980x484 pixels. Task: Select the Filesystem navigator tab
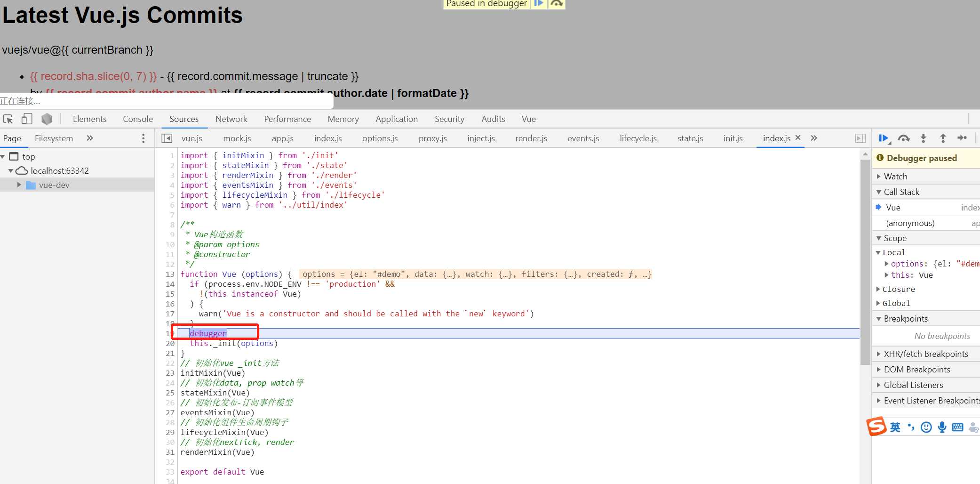click(54, 138)
